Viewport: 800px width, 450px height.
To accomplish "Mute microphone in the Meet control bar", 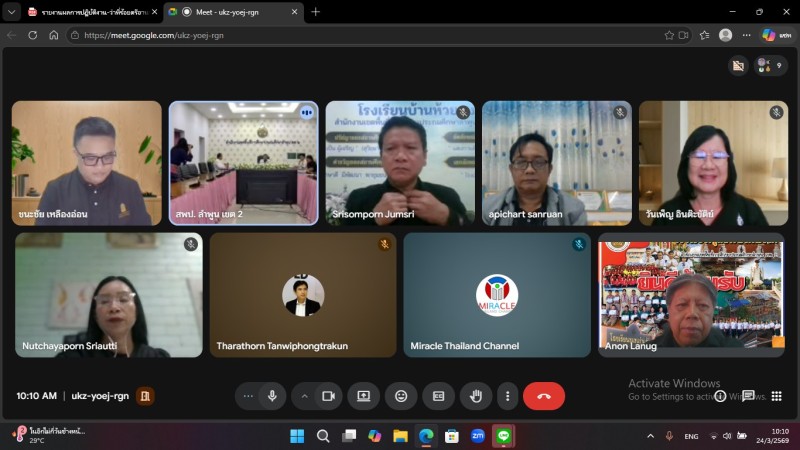I will pyautogui.click(x=271, y=396).
